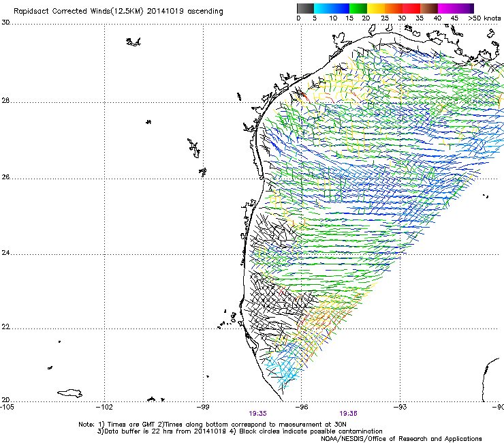Click the cyan 5-10 knots legend segment
The width and height of the screenshot is (504, 443).
click(323, 8)
